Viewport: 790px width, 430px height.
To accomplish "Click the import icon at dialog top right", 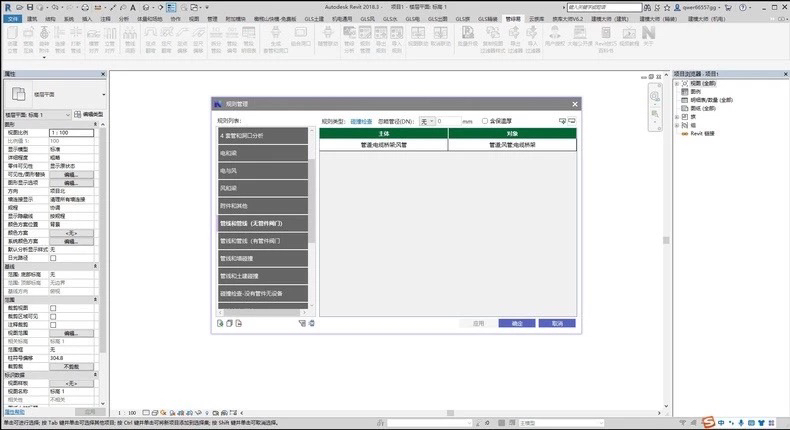I will point(565,121).
